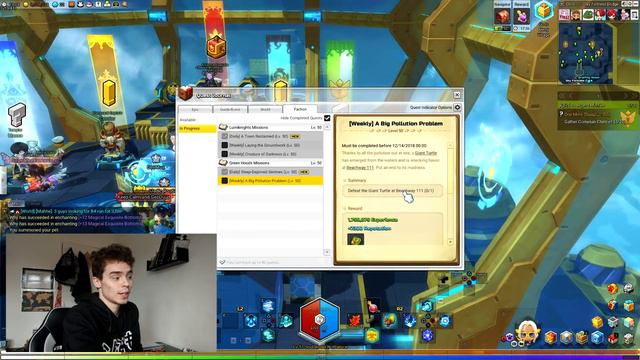Image resolution: width=640 pixels, height=360 pixels.
Task: Go to next page of quest tracker
Action: pyautogui.click(x=625, y=96)
